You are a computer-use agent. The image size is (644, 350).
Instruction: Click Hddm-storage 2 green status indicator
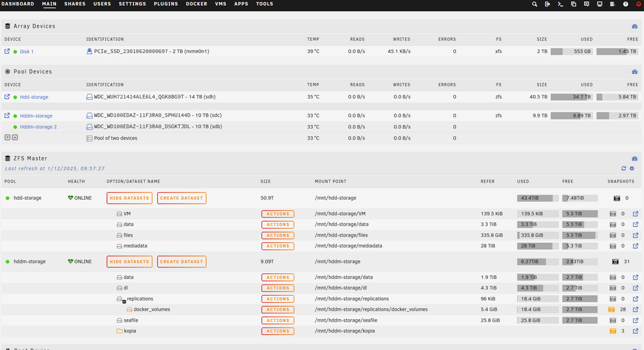[x=15, y=127]
